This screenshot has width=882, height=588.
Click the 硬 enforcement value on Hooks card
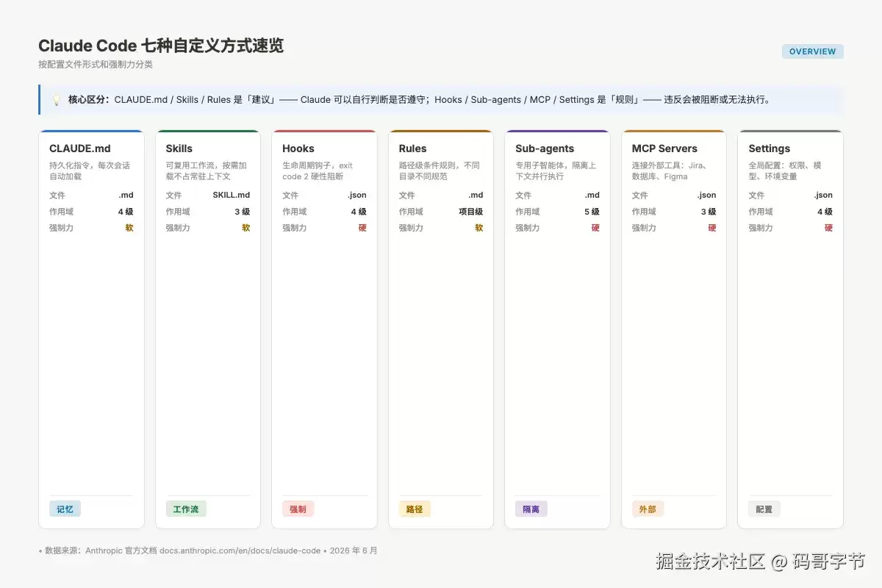tap(362, 228)
